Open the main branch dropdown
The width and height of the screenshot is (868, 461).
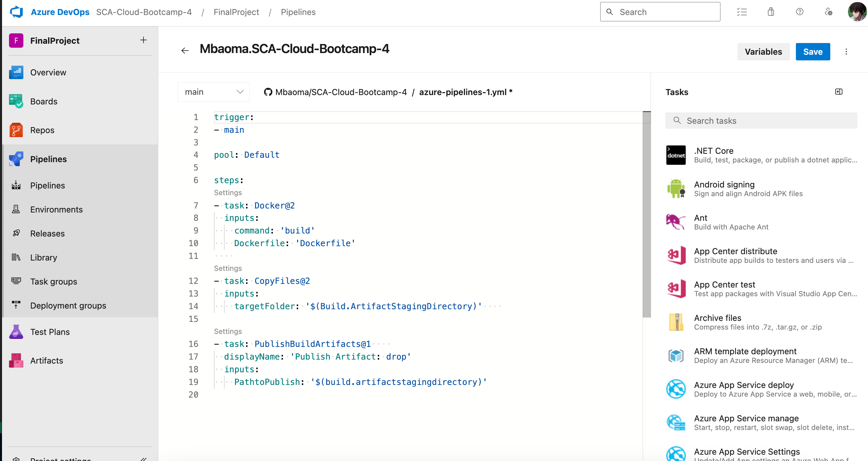pos(213,92)
